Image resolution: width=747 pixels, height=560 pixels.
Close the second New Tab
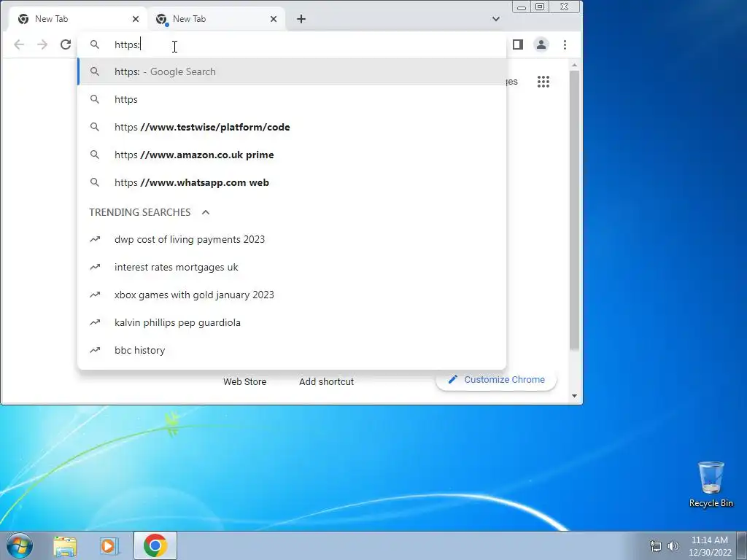pos(274,19)
